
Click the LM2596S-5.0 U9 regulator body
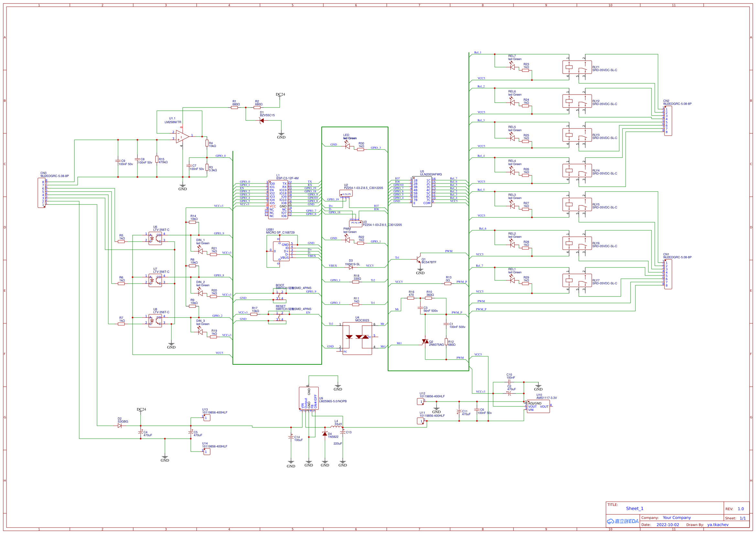[308, 398]
